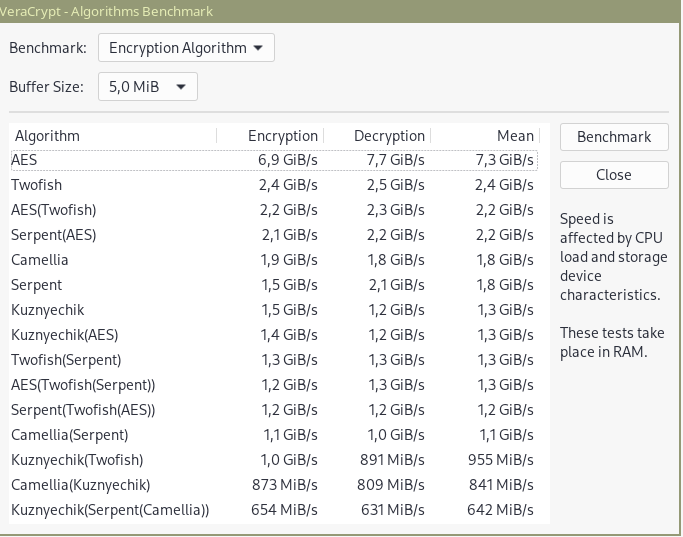This screenshot has width=683, height=537.
Task: Select the Serpent(AES) row
Action: (274, 235)
